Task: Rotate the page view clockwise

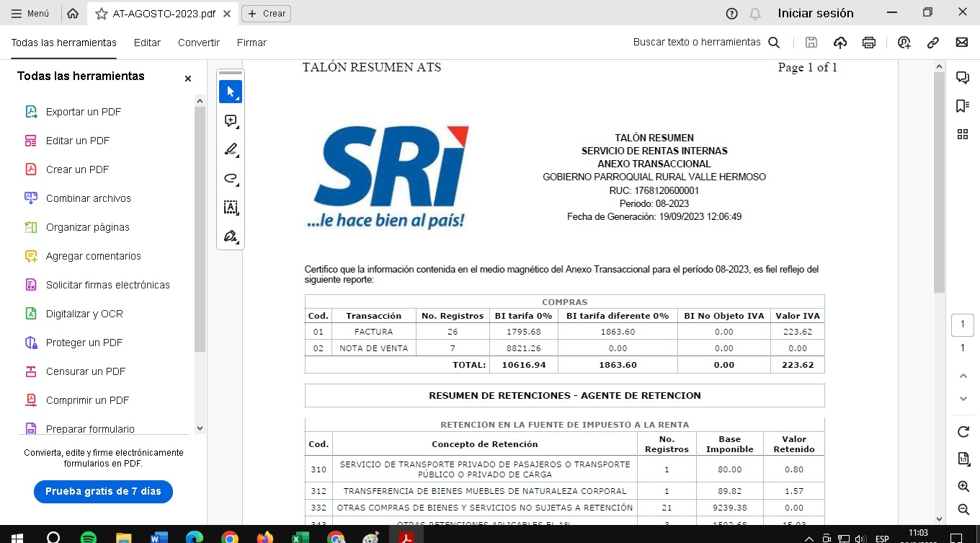Action: [x=963, y=432]
